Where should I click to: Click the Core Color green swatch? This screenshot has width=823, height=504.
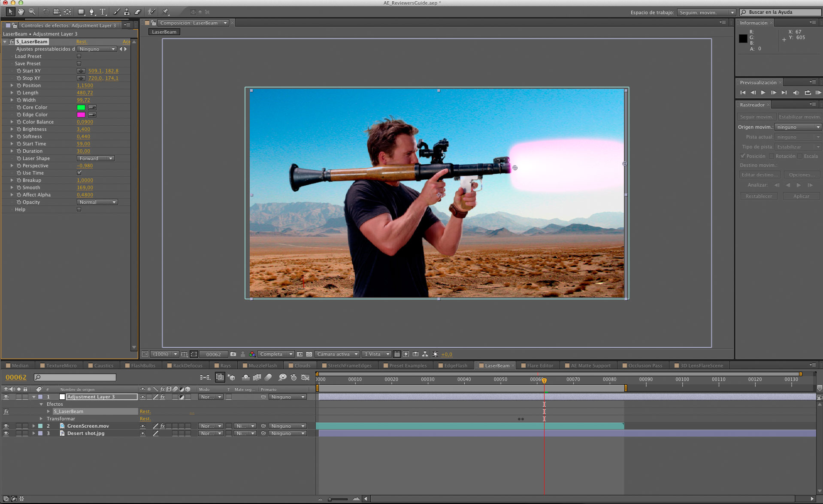pyautogui.click(x=81, y=107)
